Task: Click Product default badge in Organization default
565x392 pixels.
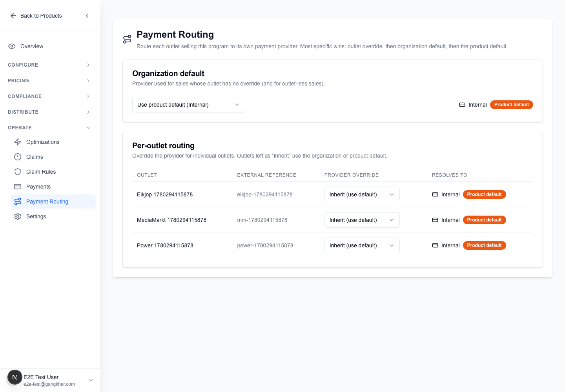Action: point(512,105)
